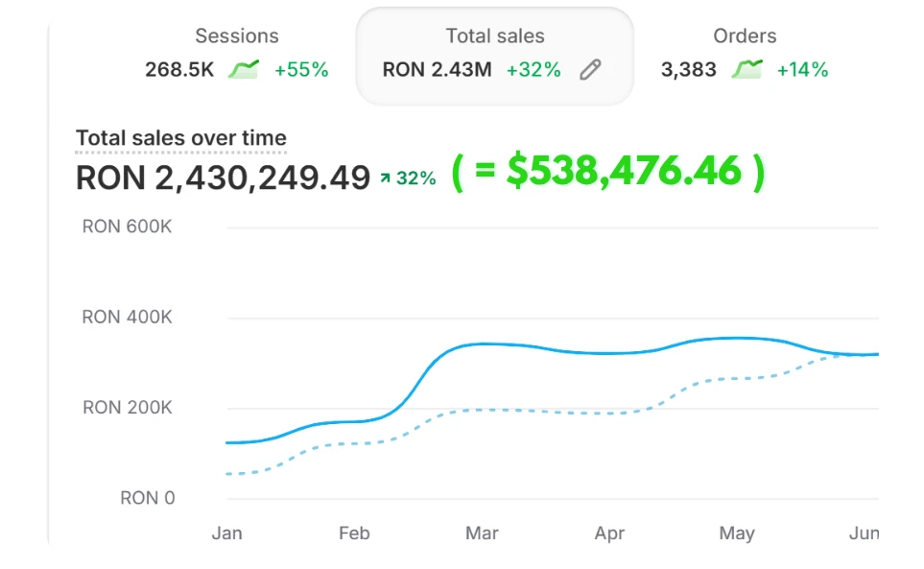Click the RON 200K axis label
This screenshot has height=569, width=924.
tap(128, 407)
